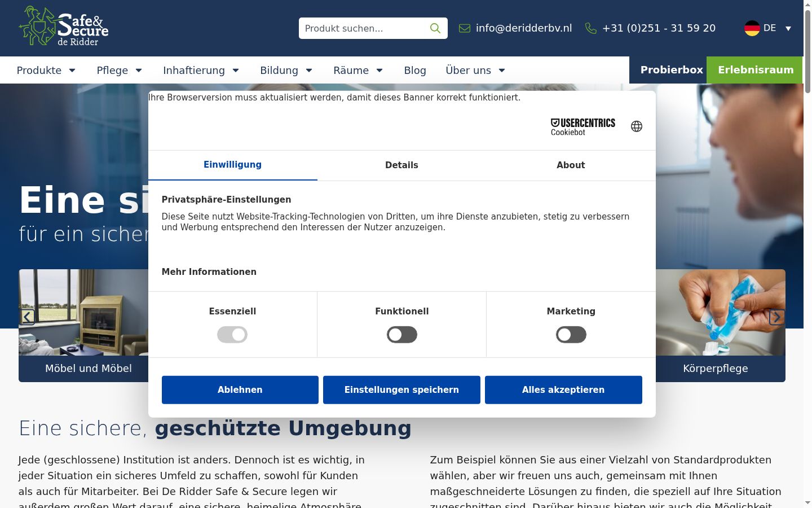This screenshot has height=508, width=812.
Task: Click Mehr Informationen link
Action: click(x=209, y=272)
